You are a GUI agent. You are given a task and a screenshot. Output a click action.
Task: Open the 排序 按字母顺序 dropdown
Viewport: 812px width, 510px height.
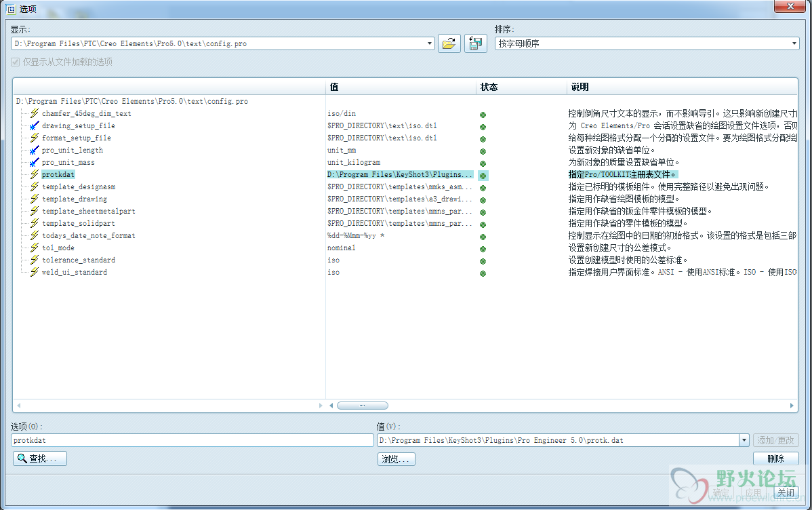pyautogui.click(x=794, y=43)
